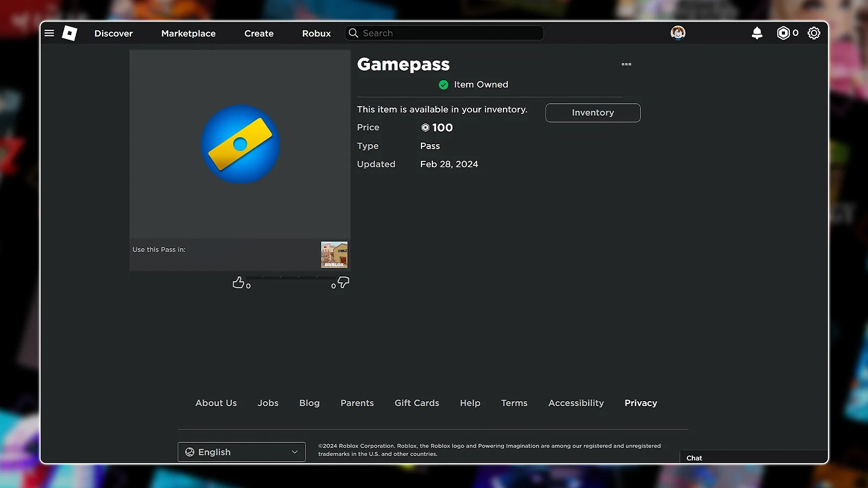Open the Marketplace tab
Viewport: 868px width, 488px height.
(x=188, y=33)
